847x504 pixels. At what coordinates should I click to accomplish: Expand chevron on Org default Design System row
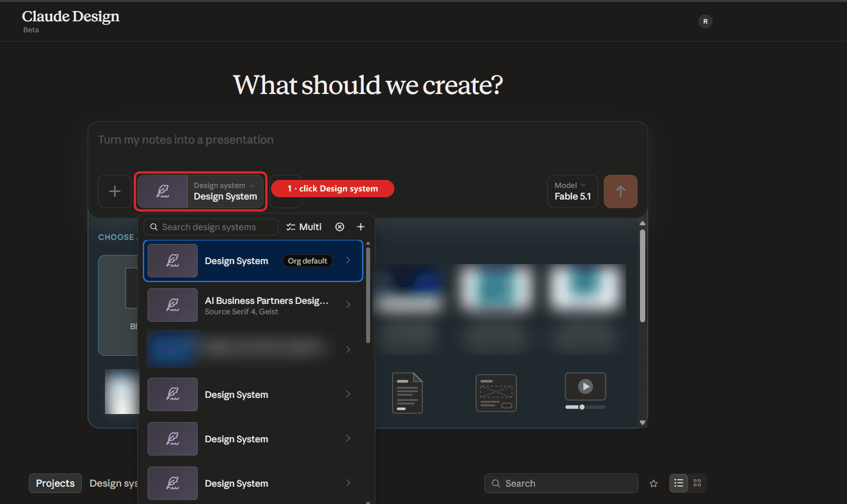click(348, 261)
